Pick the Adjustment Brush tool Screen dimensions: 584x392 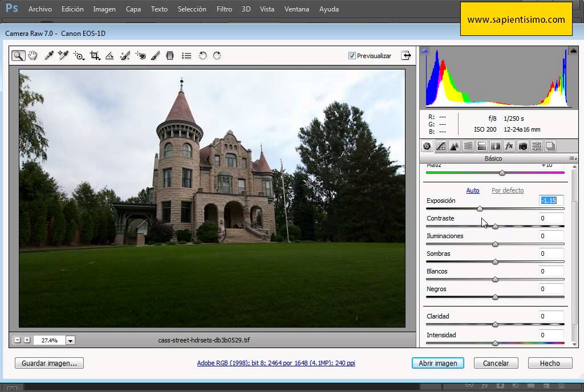pos(155,56)
